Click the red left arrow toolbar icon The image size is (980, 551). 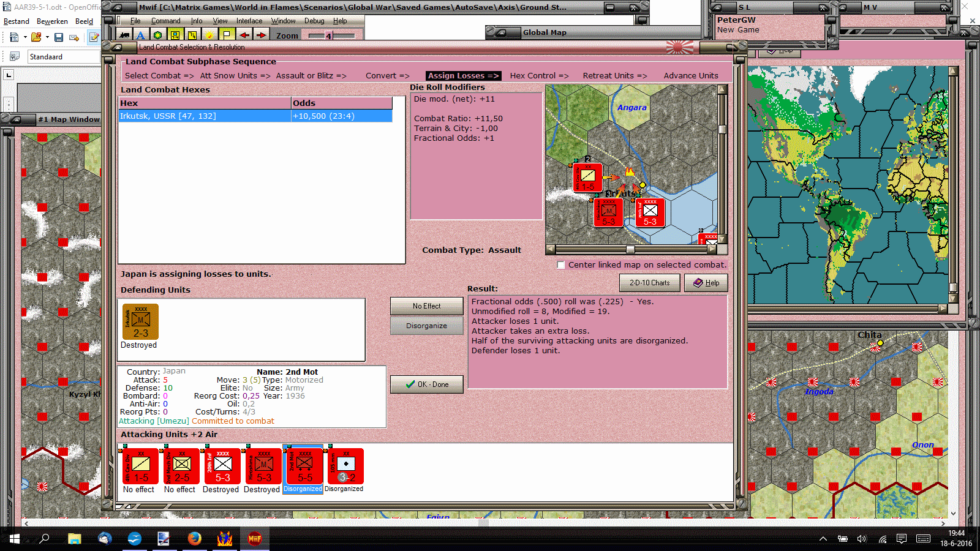point(244,36)
